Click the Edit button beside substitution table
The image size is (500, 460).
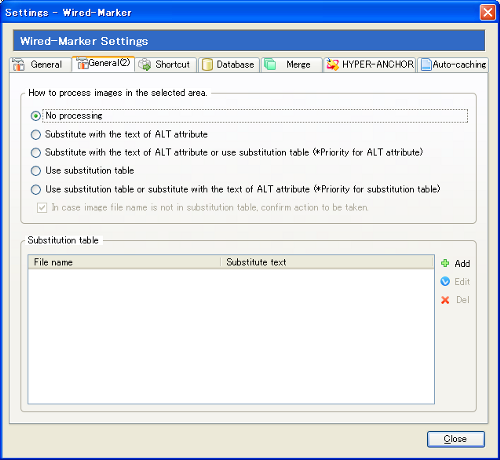pos(455,282)
